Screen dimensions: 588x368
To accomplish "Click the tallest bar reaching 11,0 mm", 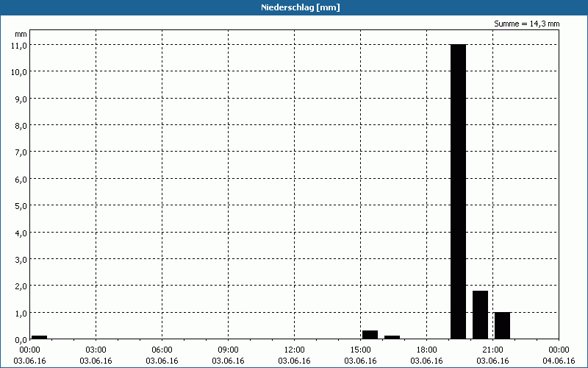I will (458, 191).
